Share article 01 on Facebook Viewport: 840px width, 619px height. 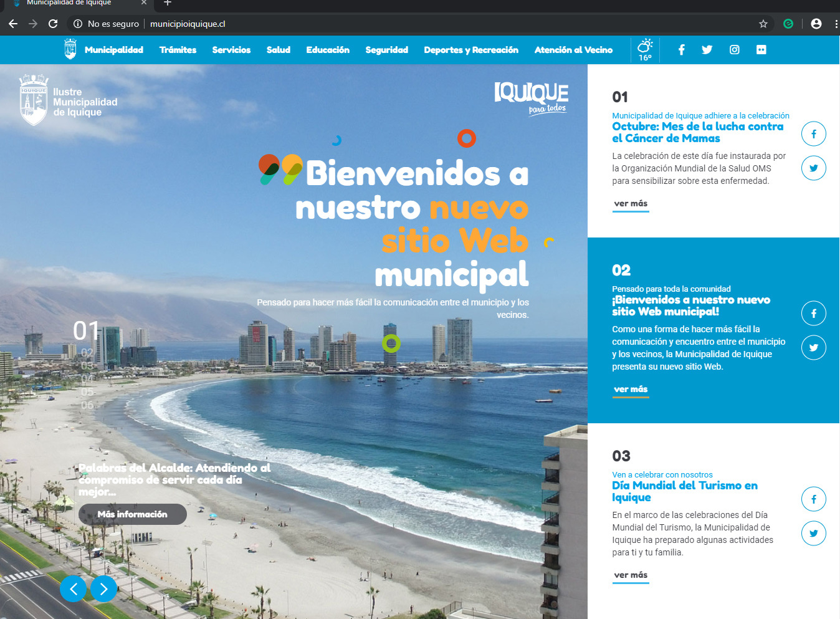coord(813,134)
